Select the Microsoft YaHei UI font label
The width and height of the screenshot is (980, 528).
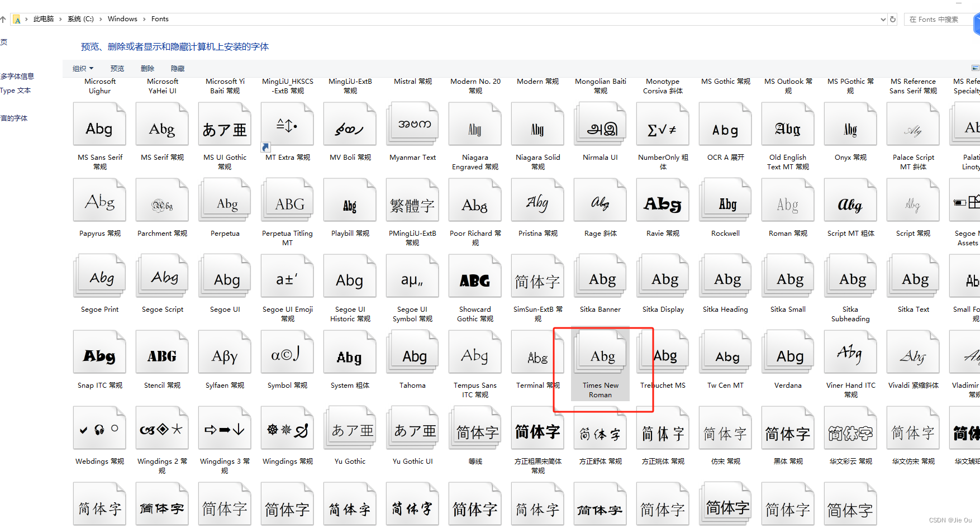[163, 86]
